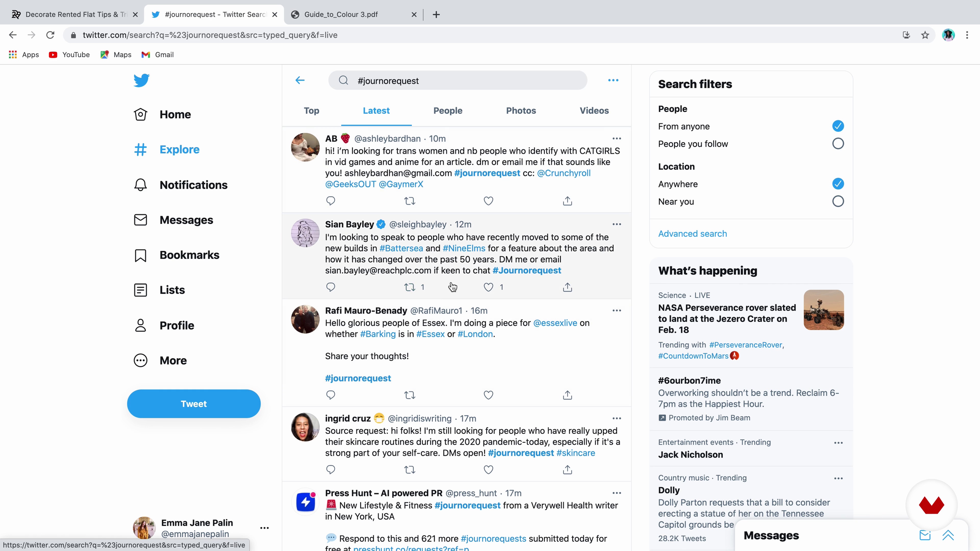Open the @essexlive mention link
Viewport: 980px width, 551px height.
click(555, 323)
